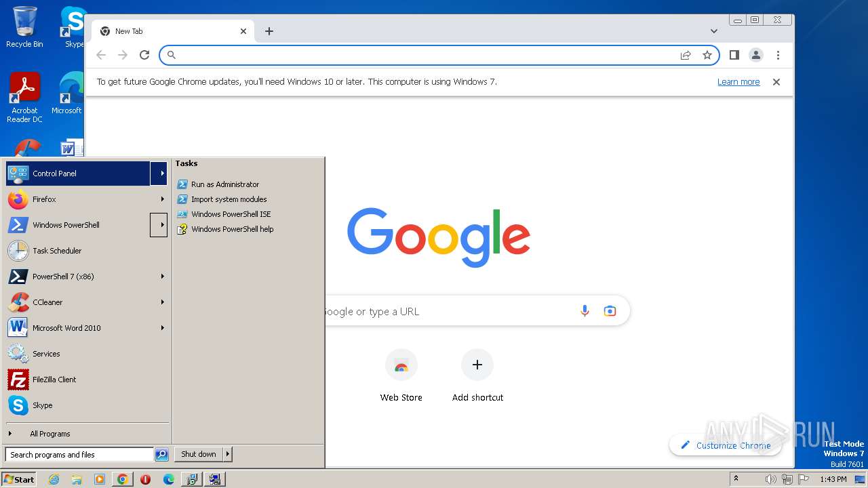Open volume speaker icon in tray

point(770,479)
